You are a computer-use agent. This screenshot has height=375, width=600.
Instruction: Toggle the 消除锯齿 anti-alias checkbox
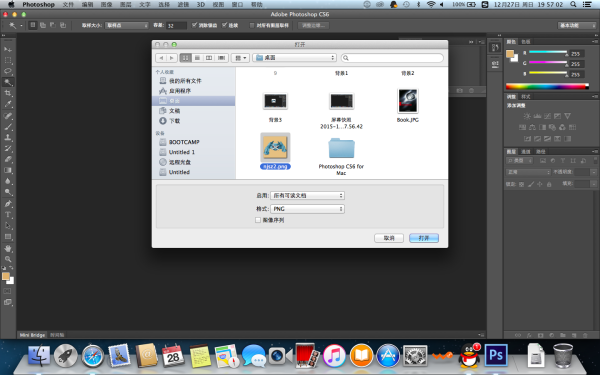pyautogui.click(x=194, y=25)
